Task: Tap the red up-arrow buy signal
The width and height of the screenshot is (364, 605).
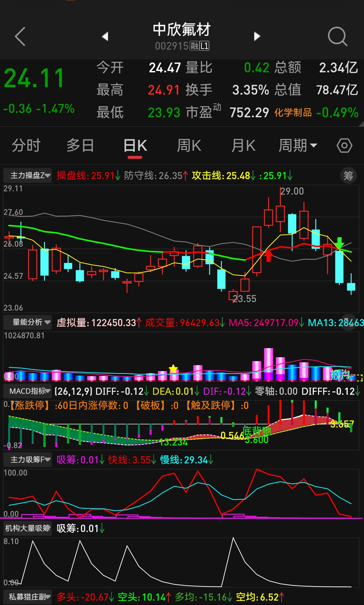Action: pyautogui.click(x=269, y=256)
